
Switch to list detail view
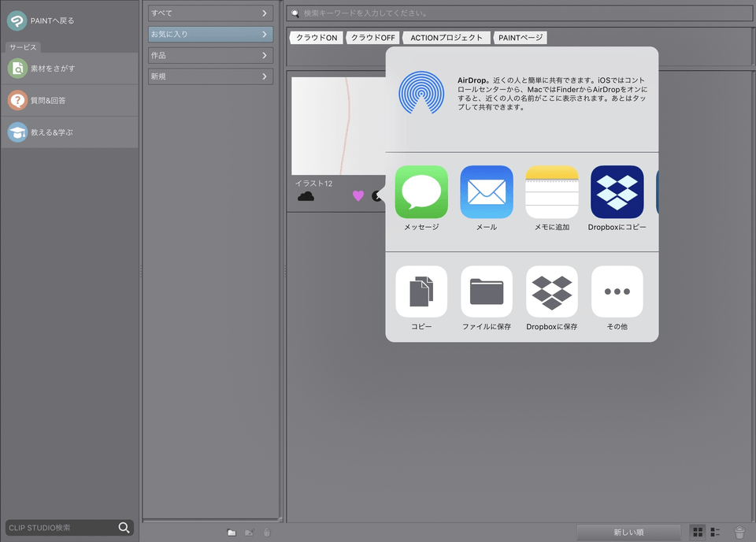click(x=716, y=533)
